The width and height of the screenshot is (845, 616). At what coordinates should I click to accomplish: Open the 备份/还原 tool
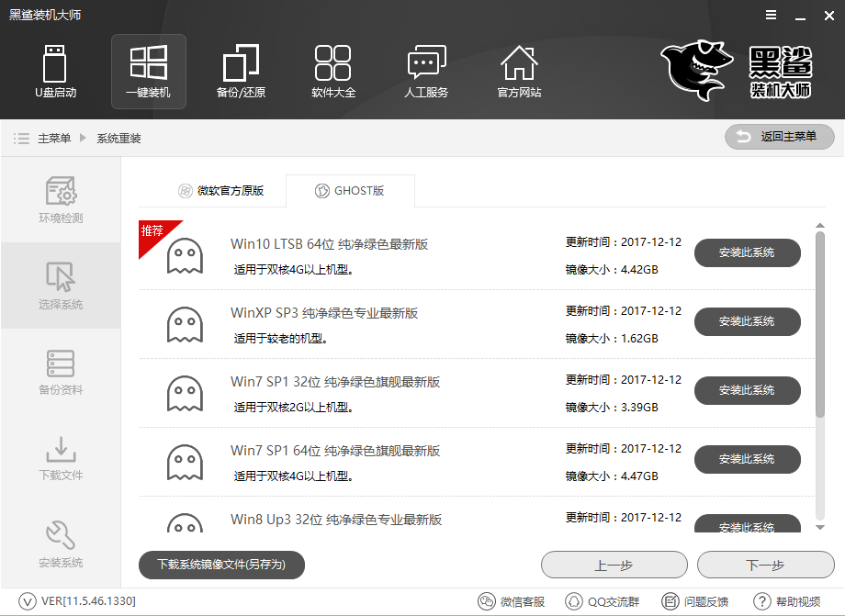241,72
